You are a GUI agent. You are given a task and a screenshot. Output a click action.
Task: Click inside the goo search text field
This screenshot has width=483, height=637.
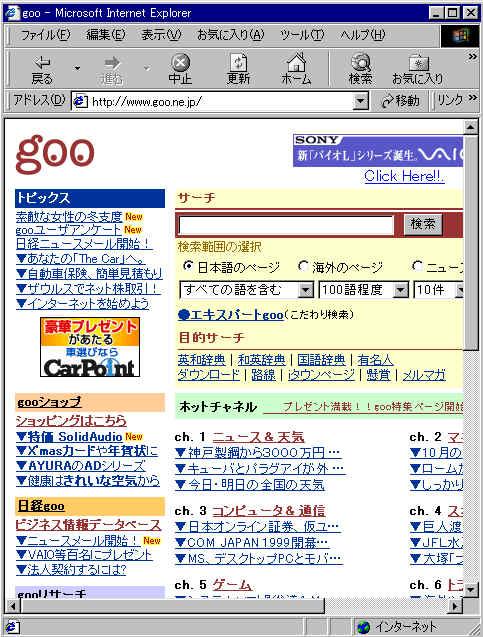[x=286, y=225]
